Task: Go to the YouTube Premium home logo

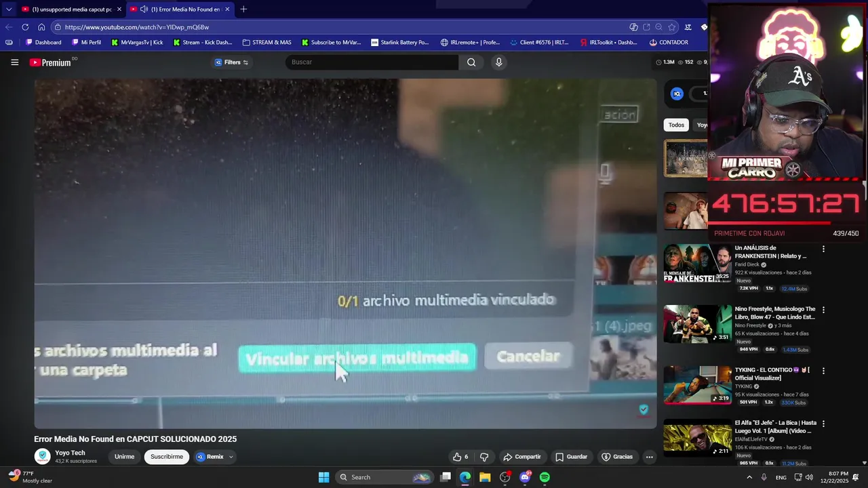Action: (50, 62)
